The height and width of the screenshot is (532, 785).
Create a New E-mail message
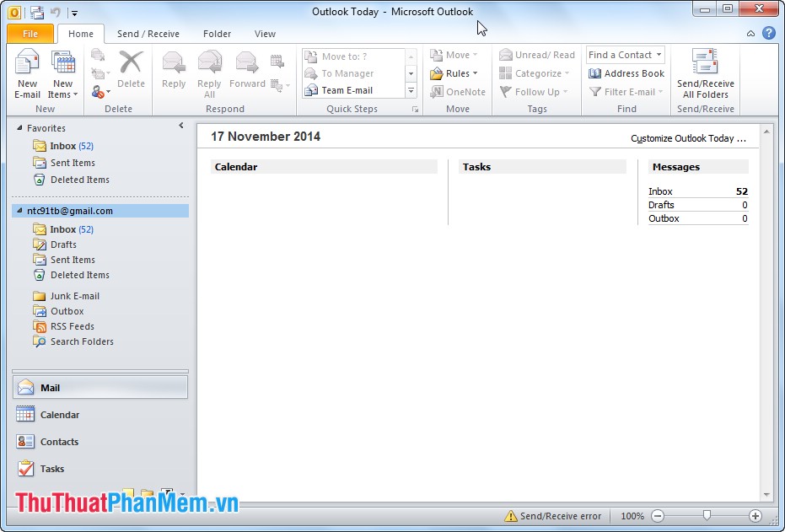[x=27, y=72]
